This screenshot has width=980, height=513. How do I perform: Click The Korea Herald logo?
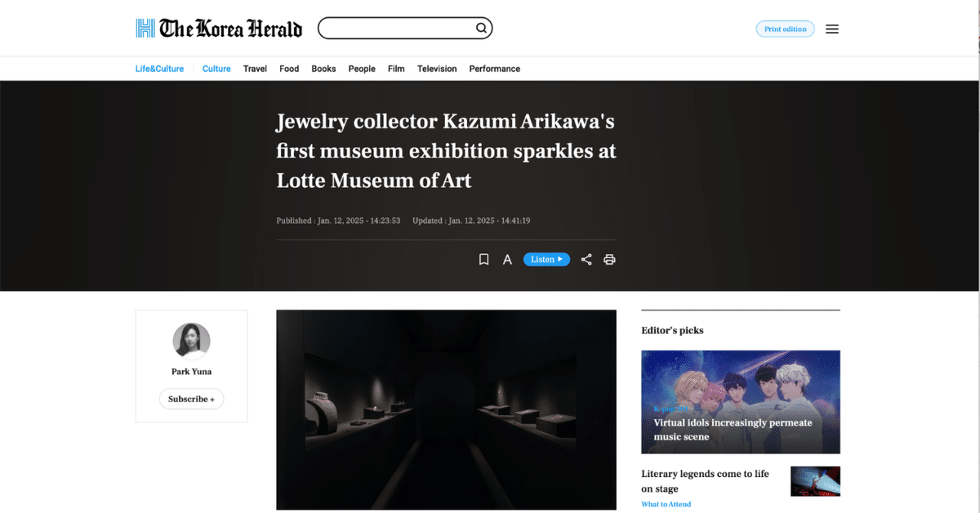coord(219,28)
